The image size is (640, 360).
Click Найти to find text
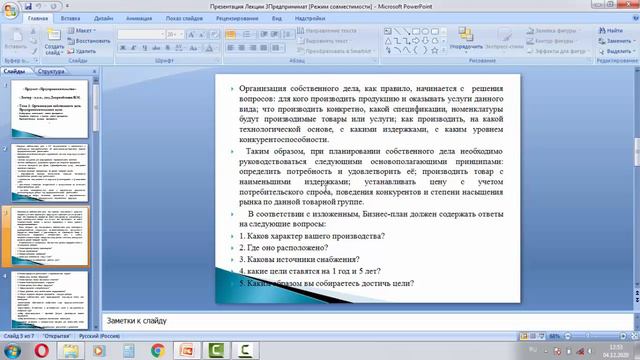611,30
